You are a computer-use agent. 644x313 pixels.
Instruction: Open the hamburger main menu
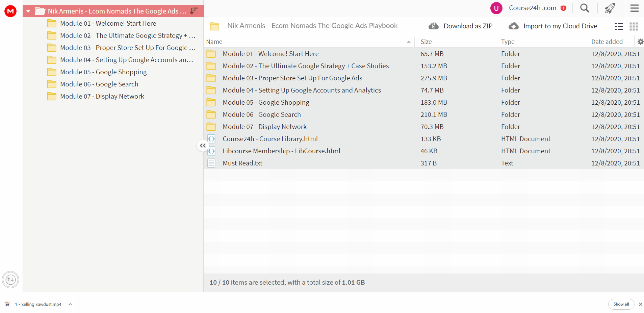tap(635, 8)
